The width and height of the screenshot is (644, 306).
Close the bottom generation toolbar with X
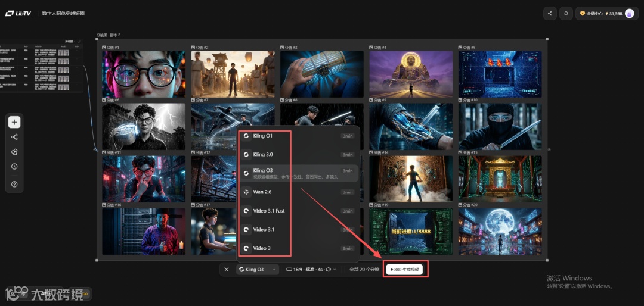pos(227,270)
